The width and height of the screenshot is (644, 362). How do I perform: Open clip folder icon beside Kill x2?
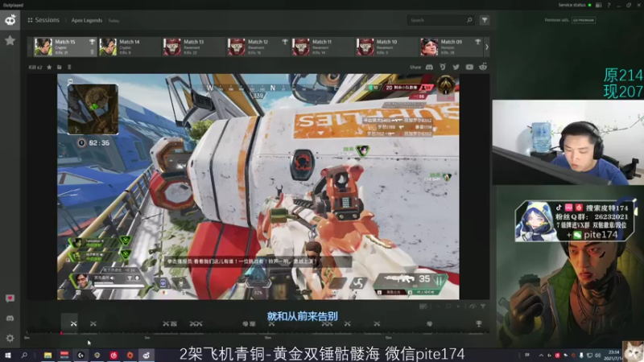(59, 67)
